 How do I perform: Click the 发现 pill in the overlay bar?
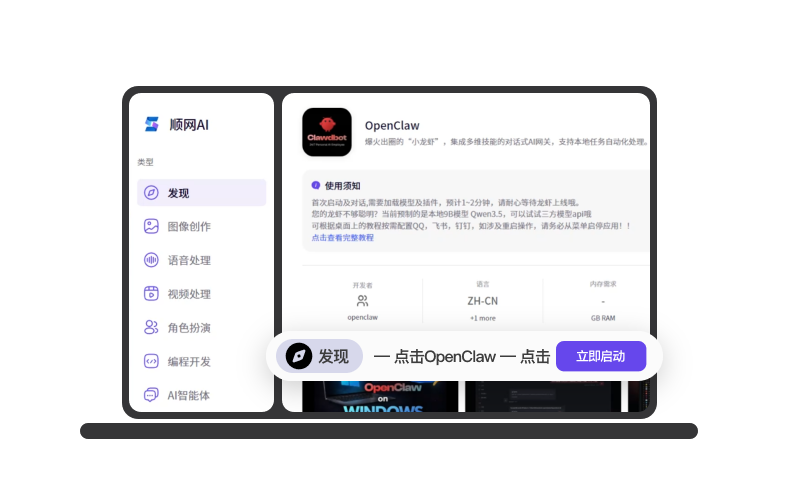click(x=319, y=356)
